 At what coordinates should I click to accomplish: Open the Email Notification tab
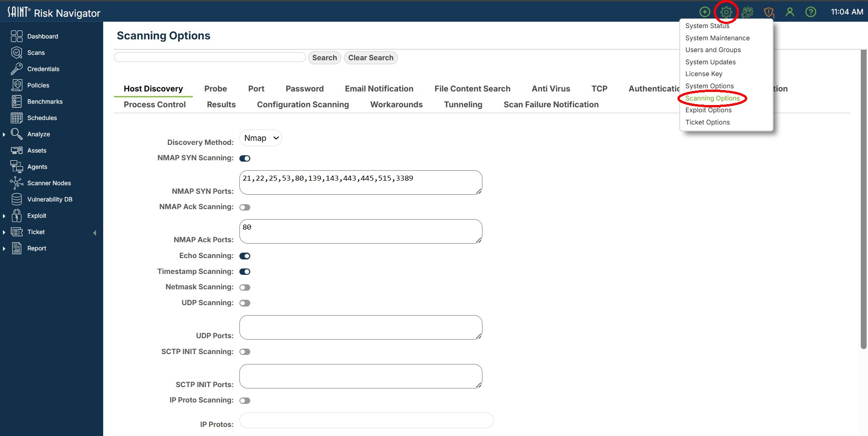[x=379, y=89]
